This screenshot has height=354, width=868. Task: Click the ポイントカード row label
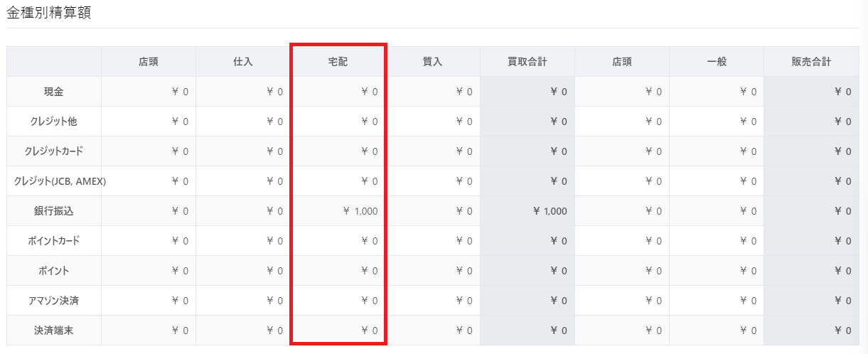(54, 241)
